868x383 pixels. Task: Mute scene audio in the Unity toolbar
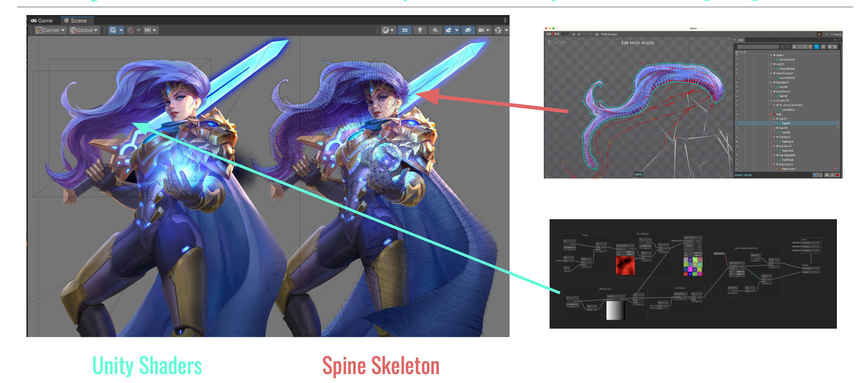tap(435, 30)
